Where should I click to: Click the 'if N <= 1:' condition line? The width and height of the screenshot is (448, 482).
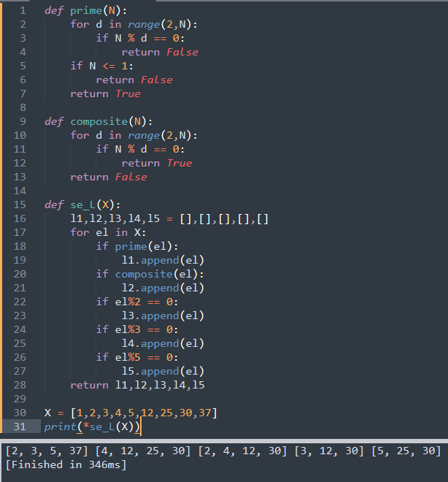[101, 66]
